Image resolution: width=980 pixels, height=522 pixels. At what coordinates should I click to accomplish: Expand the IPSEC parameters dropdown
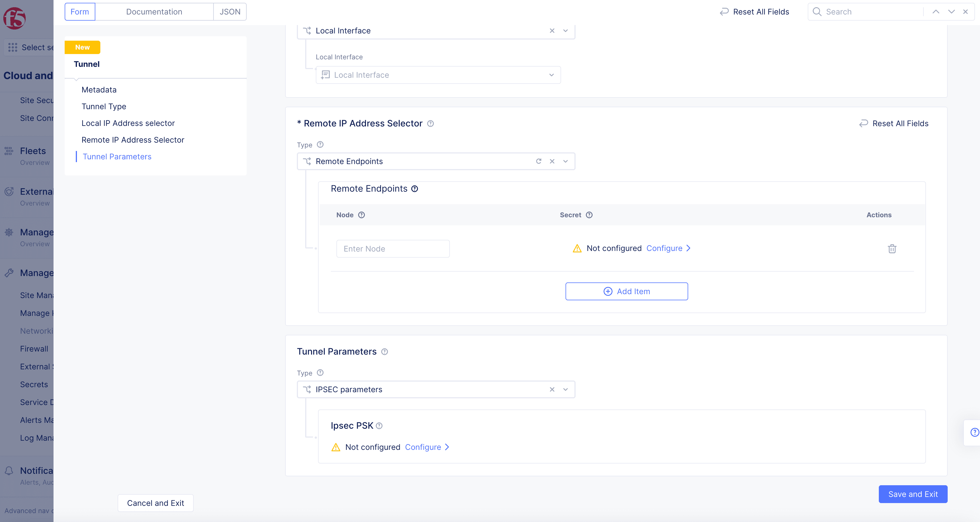[x=566, y=389]
